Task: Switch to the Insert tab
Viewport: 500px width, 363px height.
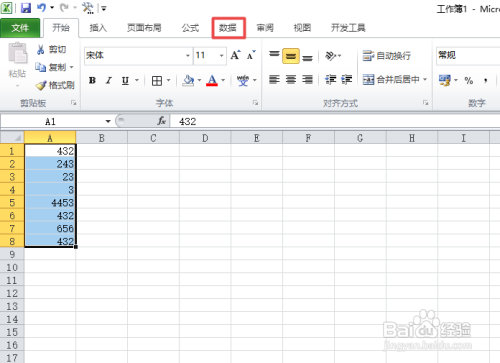Action: [x=98, y=28]
